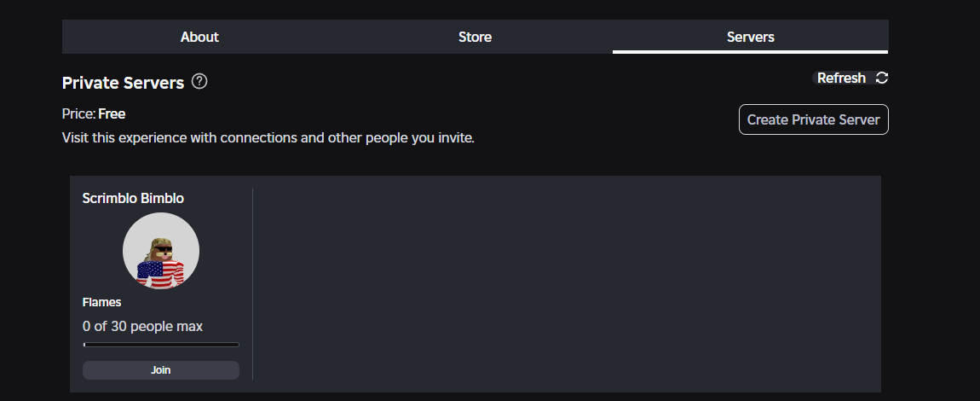Image resolution: width=980 pixels, height=401 pixels.
Task: Click the Price label text
Action: [78, 113]
